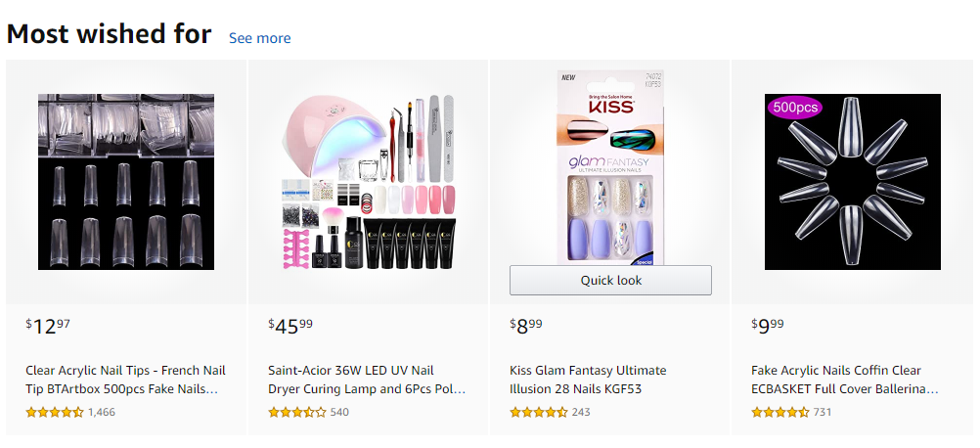This screenshot has height=448, width=980.
Task: Click the $45.99 price
Action: click(290, 327)
